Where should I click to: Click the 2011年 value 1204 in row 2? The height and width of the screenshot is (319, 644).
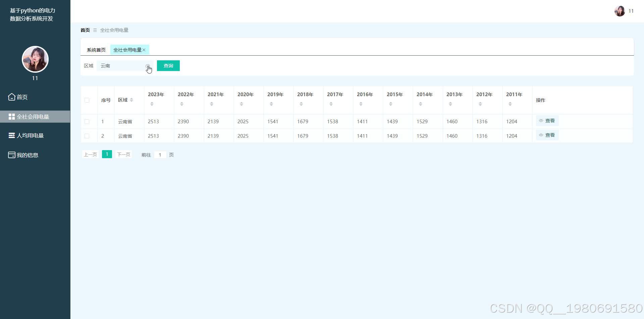point(512,136)
